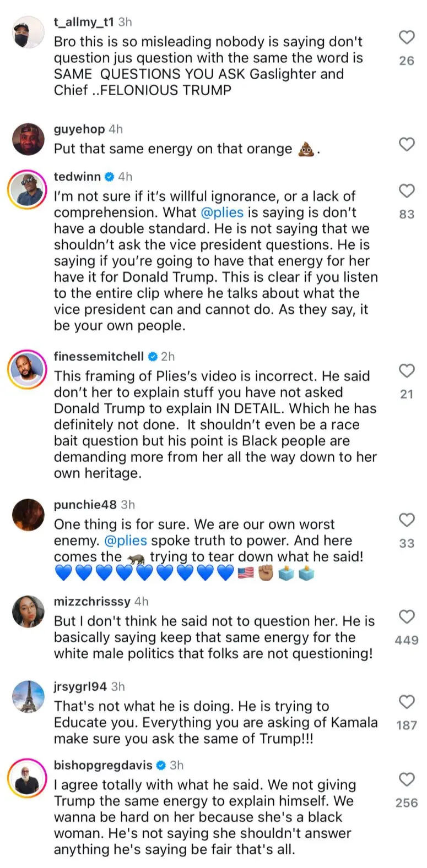Open the 256 likes count on bishopgregdavis's comment
Image resolution: width=427 pixels, height=868 pixels.
(x=406, y=803)
